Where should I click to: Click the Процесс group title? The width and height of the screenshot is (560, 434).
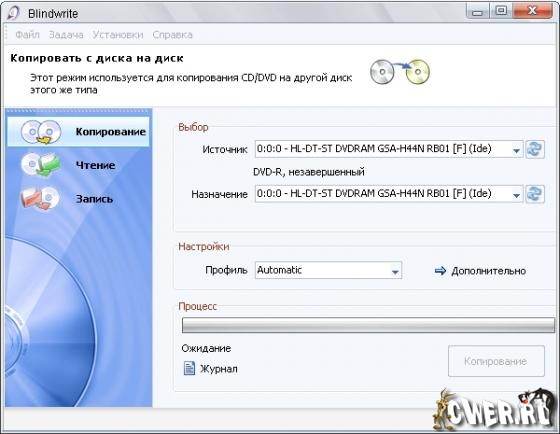(198, 306)
